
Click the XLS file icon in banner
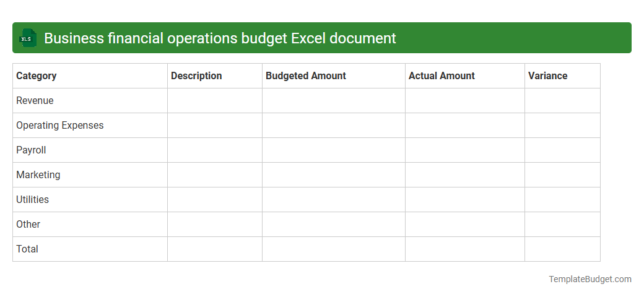27,38
